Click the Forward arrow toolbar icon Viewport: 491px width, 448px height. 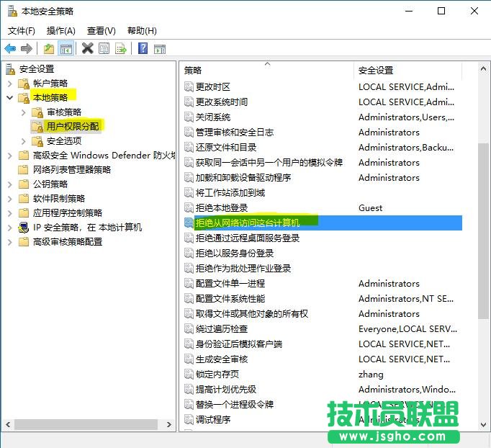click(x=27, y=49)
